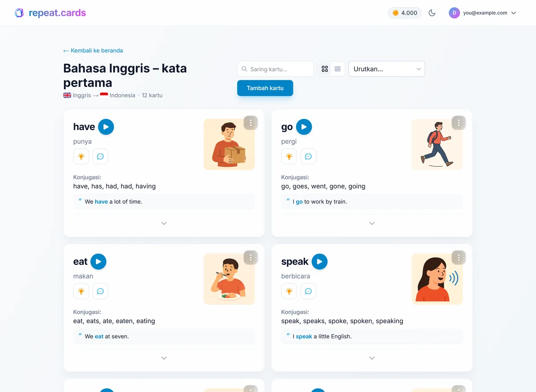Click the "Tambah kartu" button
This screenshot has width=536, height=392.
coord(265,88)
